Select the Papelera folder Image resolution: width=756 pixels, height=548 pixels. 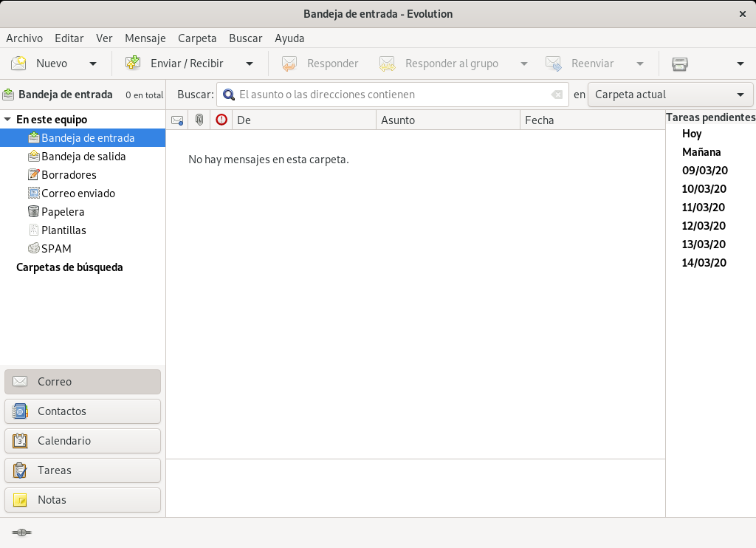61,212
